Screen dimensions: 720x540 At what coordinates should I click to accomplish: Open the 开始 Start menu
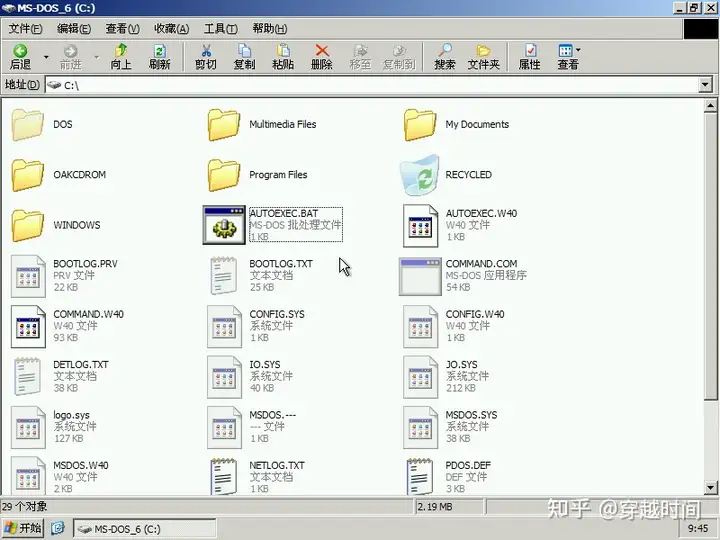(23, 529)
